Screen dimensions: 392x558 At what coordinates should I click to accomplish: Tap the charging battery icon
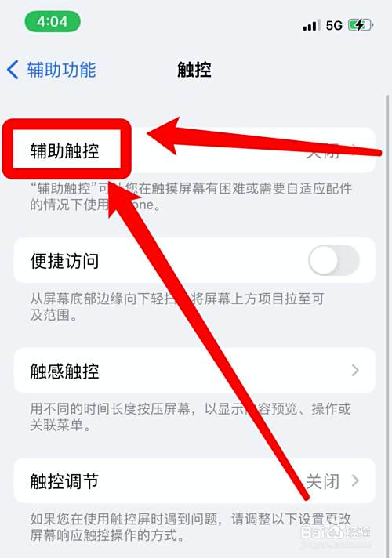tap(361, 25)
